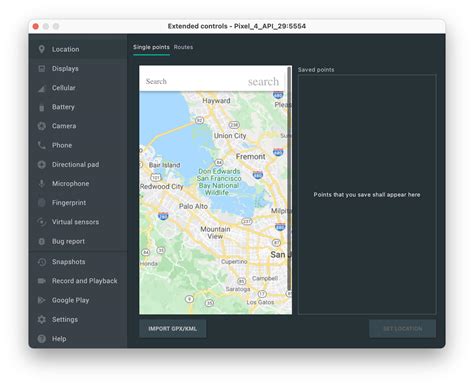Click Fremont on the map
Screen dimensions: 474x386
click(x=250, y=156)
